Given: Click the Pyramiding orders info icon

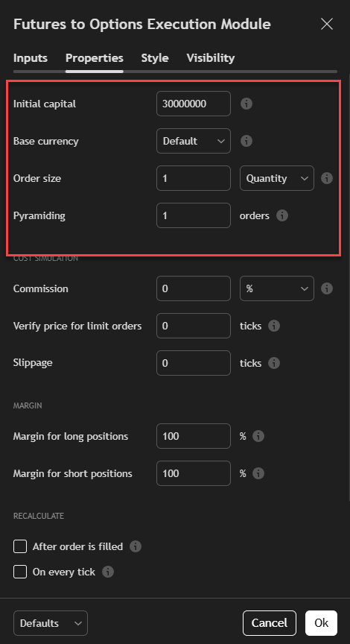Looking at the screenshot, I should pos(282,215).
